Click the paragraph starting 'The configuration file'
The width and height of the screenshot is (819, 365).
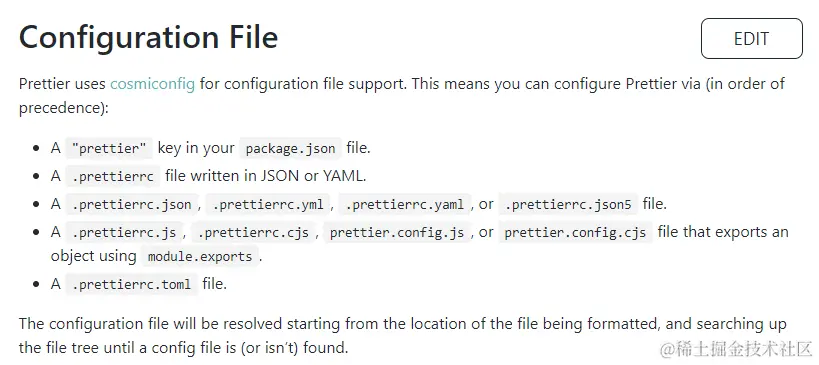(402, 335)
